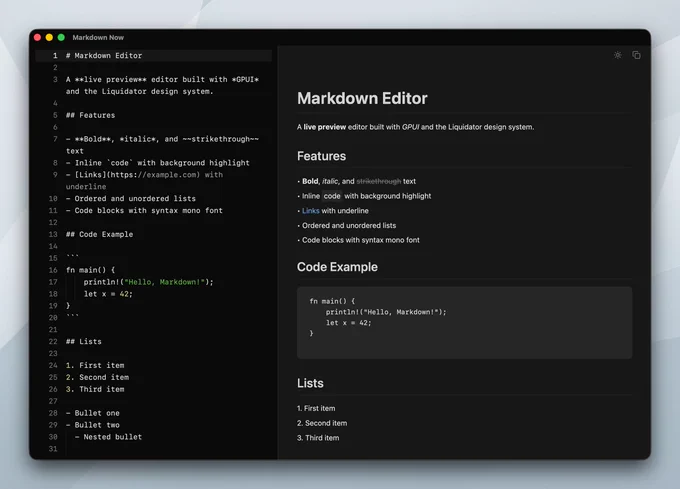
Task: Click '1. First item' in preview list
Action: pos(316,408)
